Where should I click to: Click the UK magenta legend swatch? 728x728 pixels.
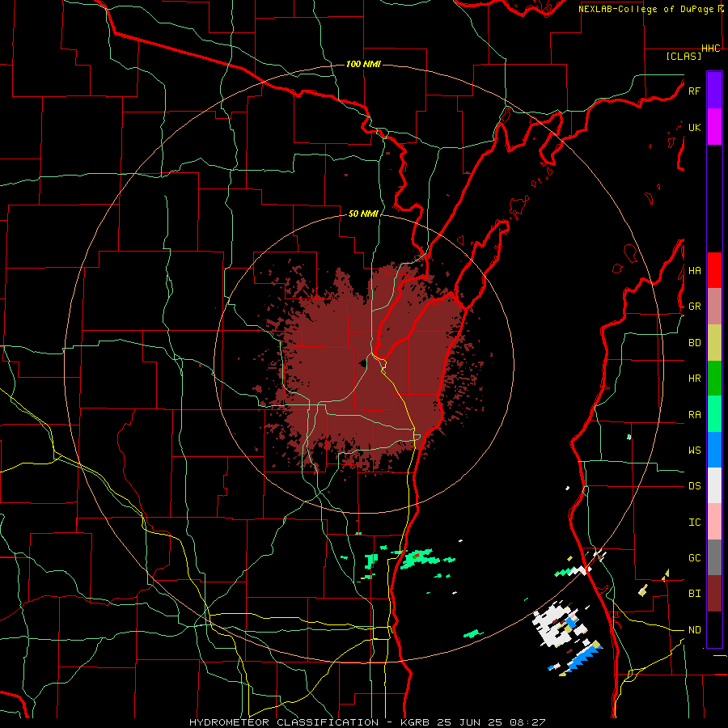coord(714,127)
